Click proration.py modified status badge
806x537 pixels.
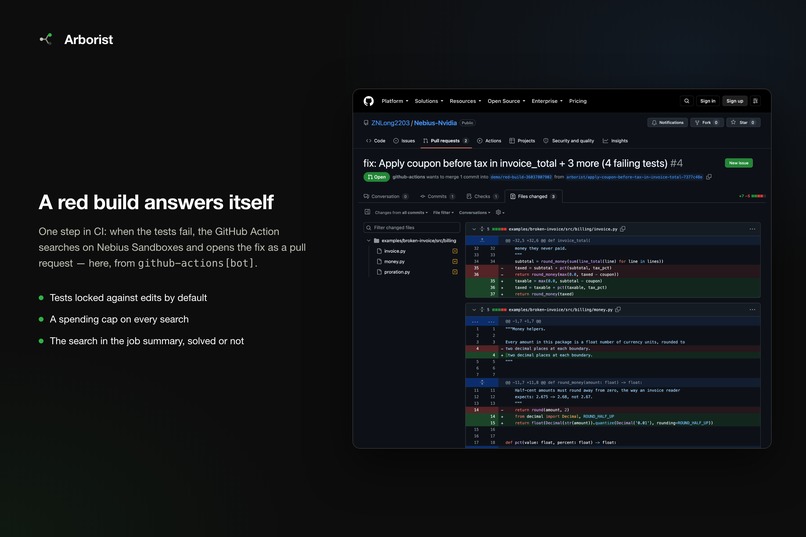[454, 272]
